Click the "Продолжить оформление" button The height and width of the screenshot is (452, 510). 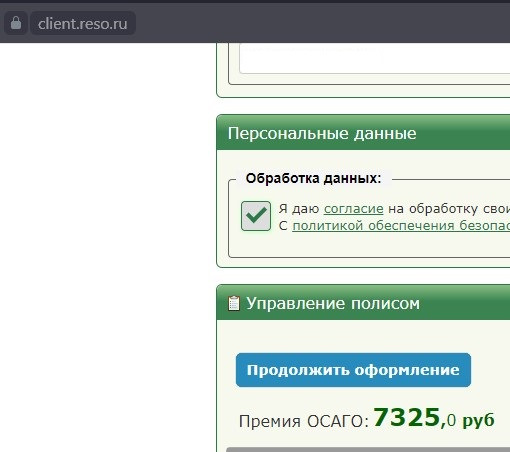353,370
